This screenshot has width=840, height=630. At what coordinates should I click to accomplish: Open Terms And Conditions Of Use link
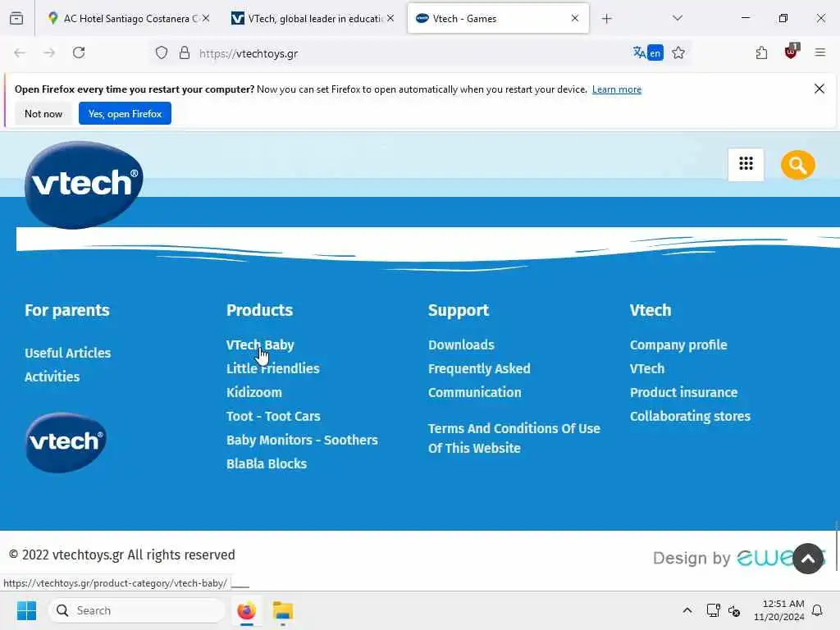514,438
